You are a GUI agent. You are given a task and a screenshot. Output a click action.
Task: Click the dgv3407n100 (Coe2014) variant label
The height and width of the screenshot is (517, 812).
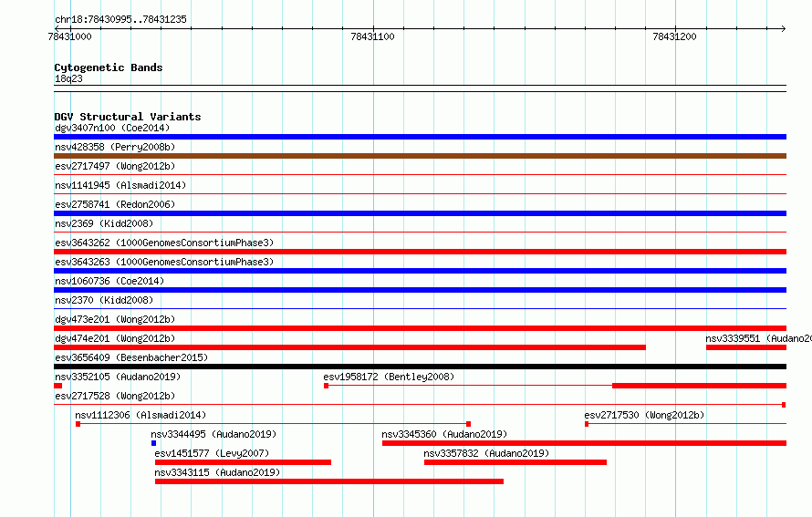pos(112,128)
